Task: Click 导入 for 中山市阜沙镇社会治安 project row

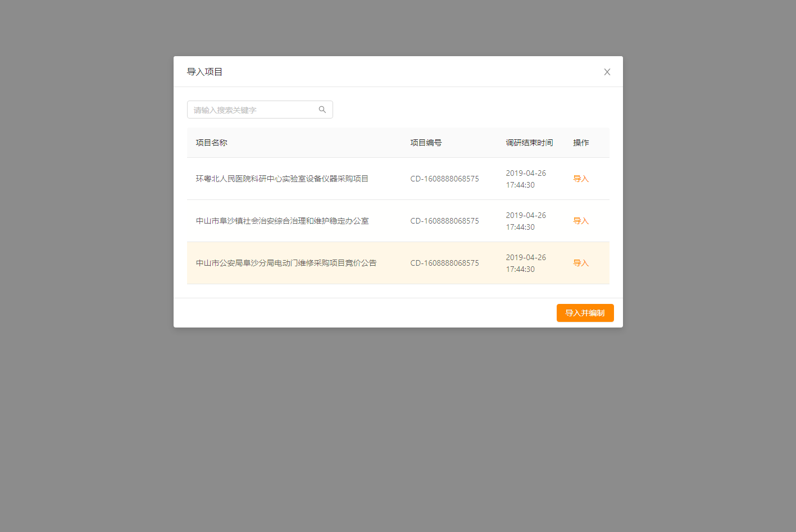Action: click(580, 221)
